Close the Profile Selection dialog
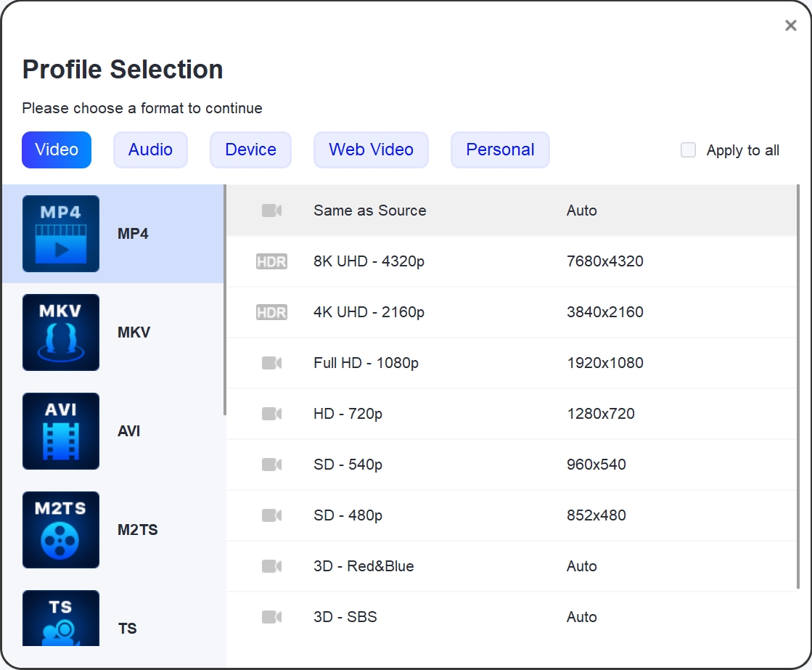 click(790, 26)
